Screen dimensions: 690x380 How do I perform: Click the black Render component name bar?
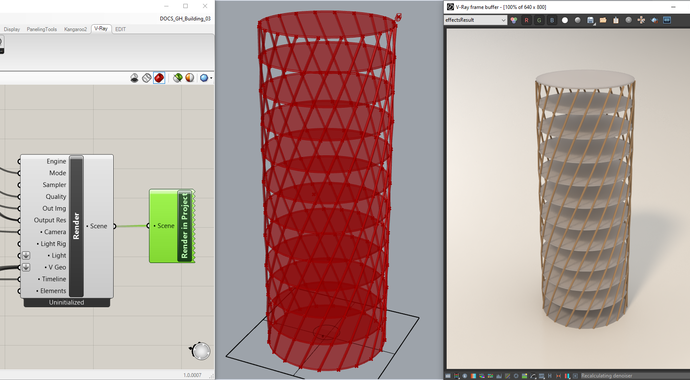click(76, 226)
